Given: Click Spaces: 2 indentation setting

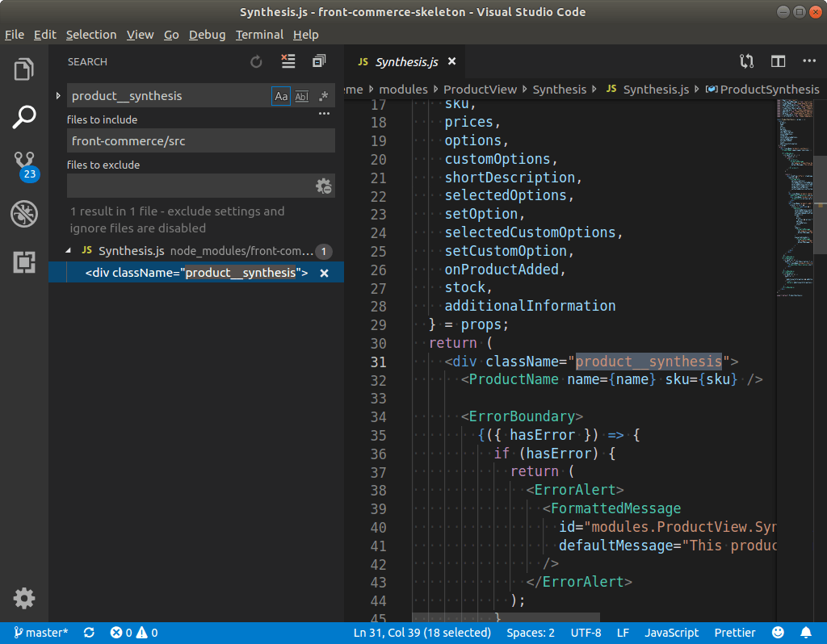Looking at the screenshot, I should click(530, 633).
